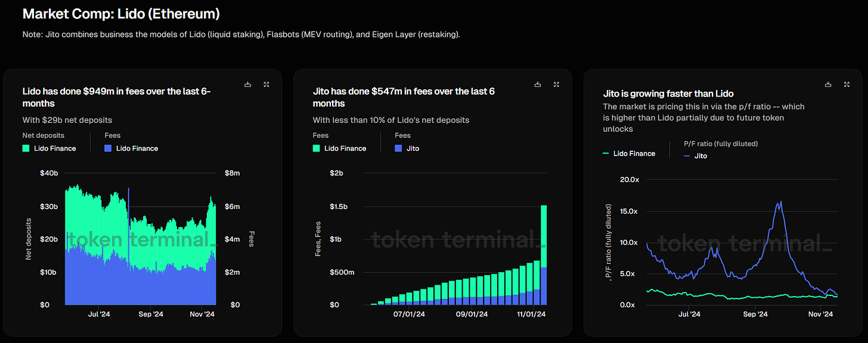Download the Lido fees chart
The height and width of the screenshot is (343, 868).
248,85
